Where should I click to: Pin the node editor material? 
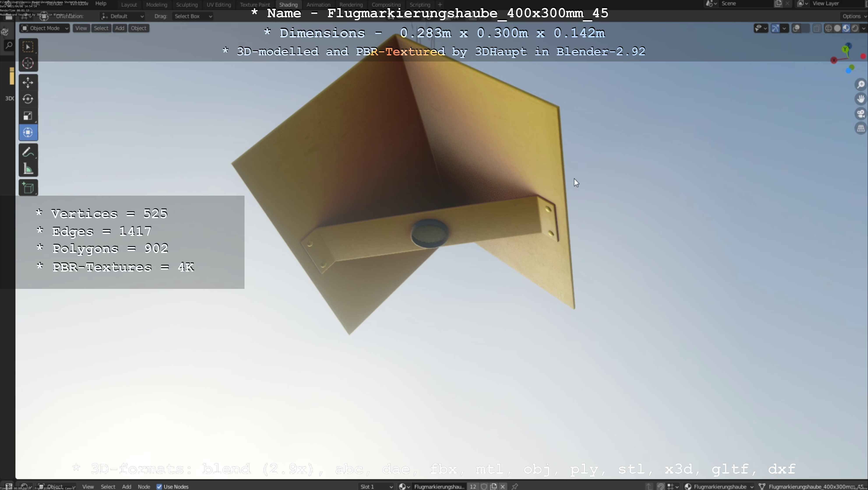(x=514, y=486)
